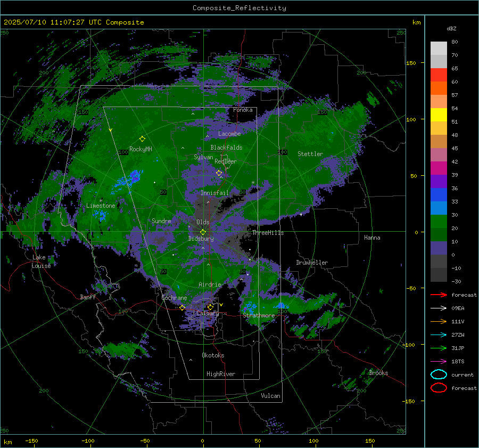Click the cyan current ellipse legend icon
The width and height of the screenshot is (479, 448).
[439, 374]
